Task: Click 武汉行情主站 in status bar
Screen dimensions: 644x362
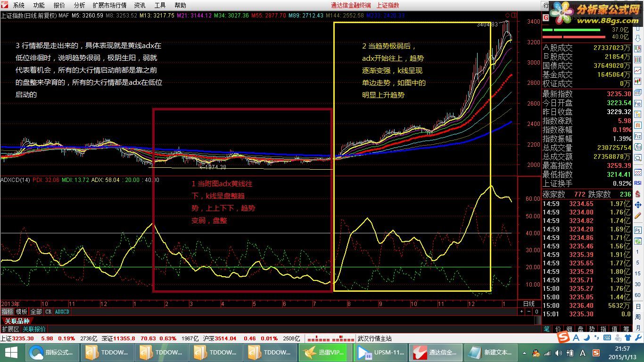Action: 374,338
